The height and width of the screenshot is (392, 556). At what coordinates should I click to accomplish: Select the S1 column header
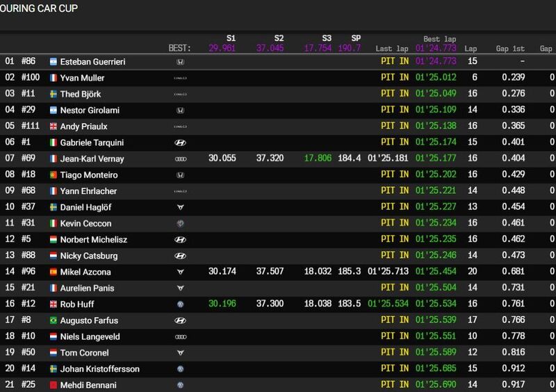pos(231,39)
